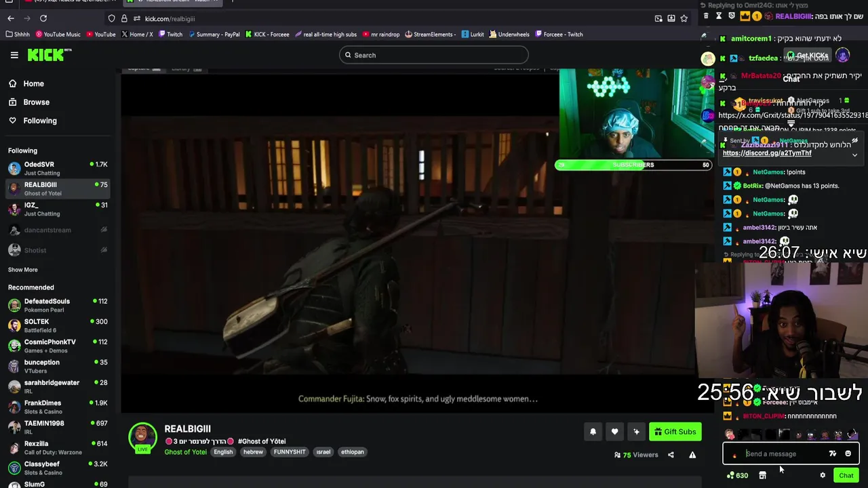This screenshot has height=488, width=868.
Task: Toggle stream notifications bell
Action: 593,432
